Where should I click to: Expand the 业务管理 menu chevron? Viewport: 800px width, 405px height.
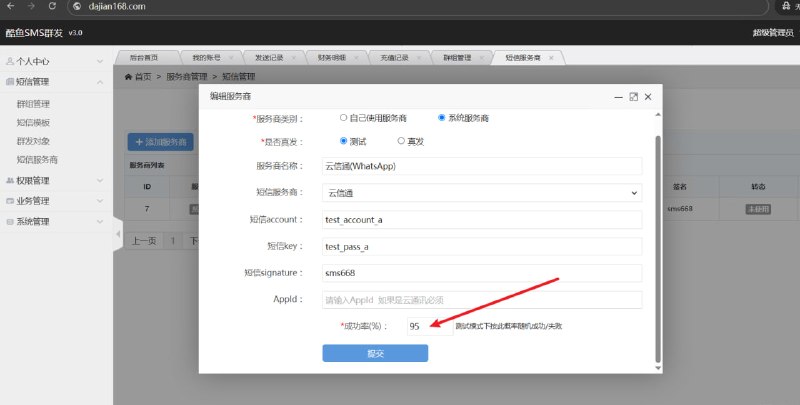[x=100, y=201]
